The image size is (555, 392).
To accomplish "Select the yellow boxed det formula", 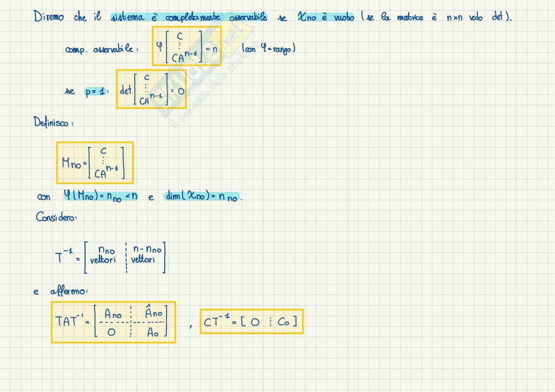I will [x=151, y=89].
